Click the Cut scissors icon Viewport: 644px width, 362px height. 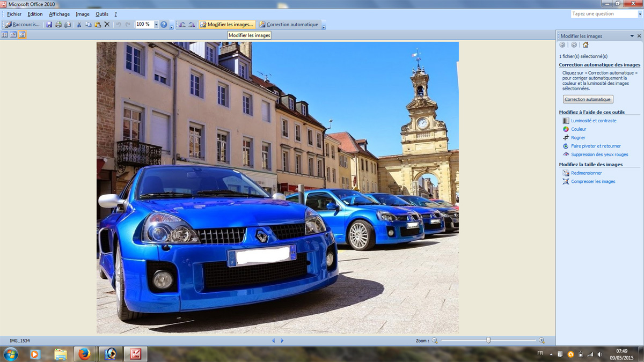point(79,25)
